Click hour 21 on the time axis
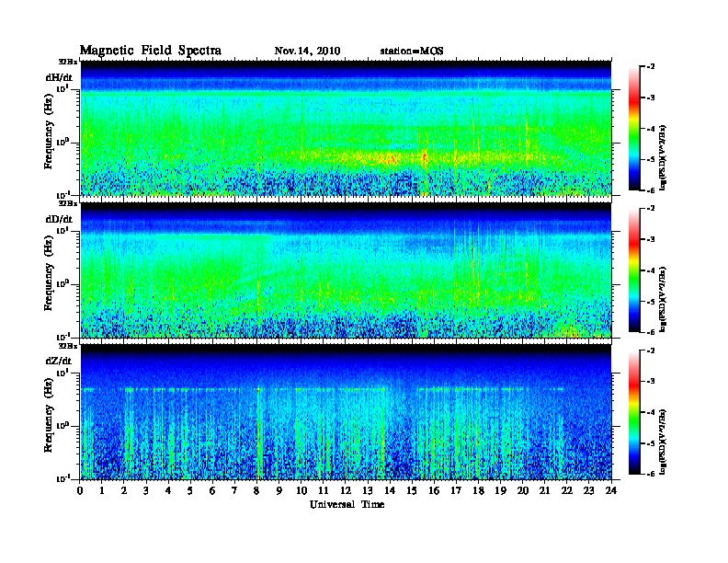Screen dimensions: 728x563 pos(544,491)
